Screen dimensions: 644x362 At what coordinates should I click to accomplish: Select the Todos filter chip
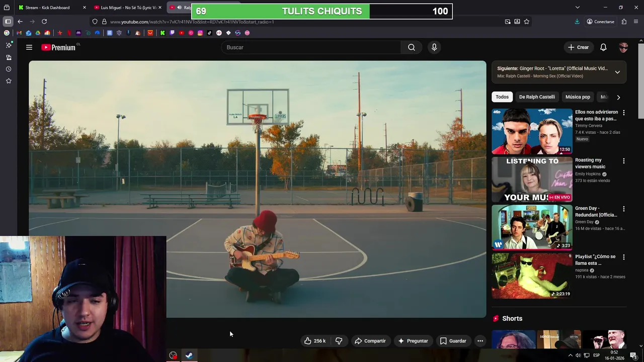[x=502, y=97]
